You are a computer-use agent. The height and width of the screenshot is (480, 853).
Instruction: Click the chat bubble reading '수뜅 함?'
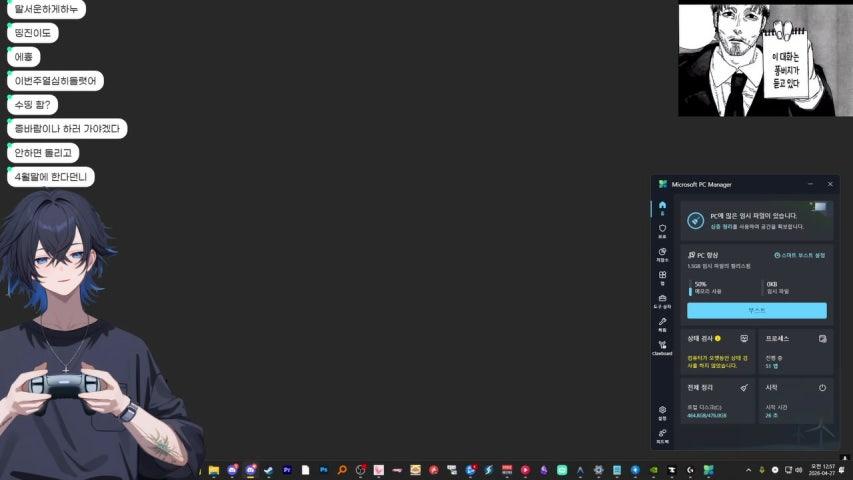(x=33, y=104)
